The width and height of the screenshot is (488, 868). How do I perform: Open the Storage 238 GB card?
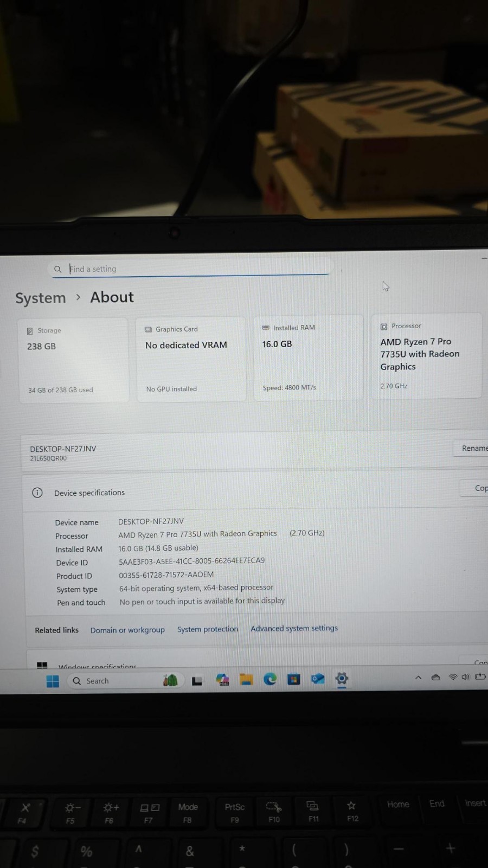74,361
